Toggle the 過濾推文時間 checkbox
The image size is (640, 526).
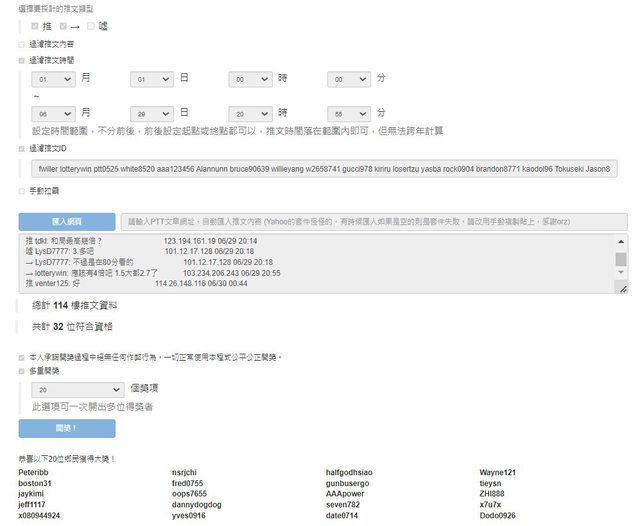coord(22,60)
